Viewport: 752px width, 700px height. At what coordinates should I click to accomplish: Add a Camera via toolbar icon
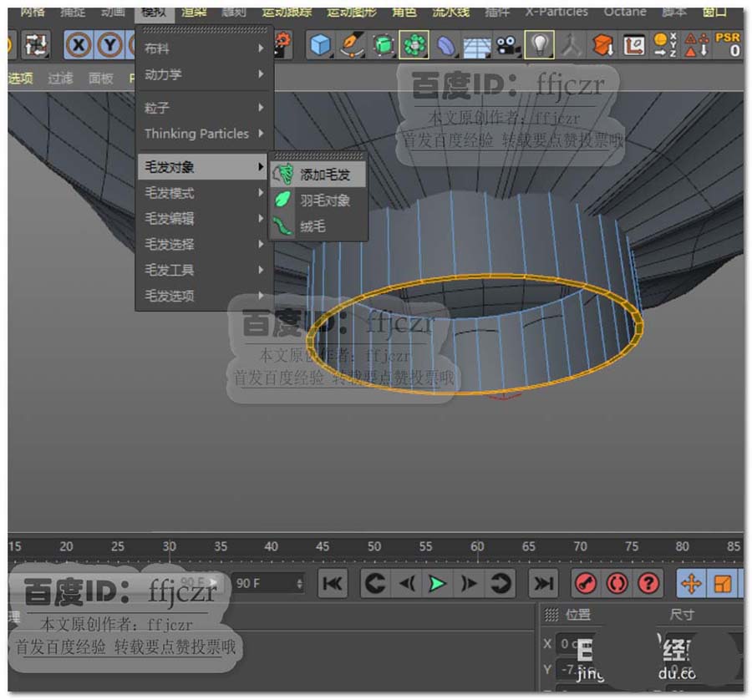click(508, 46)
